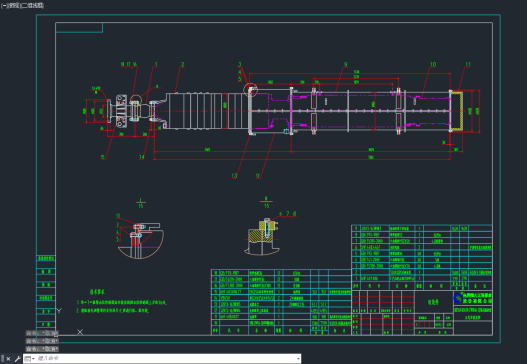The height and width of the screenshot is (364, 527).
Task: Select part balloon number 10
Action: (x=433, y=64)
